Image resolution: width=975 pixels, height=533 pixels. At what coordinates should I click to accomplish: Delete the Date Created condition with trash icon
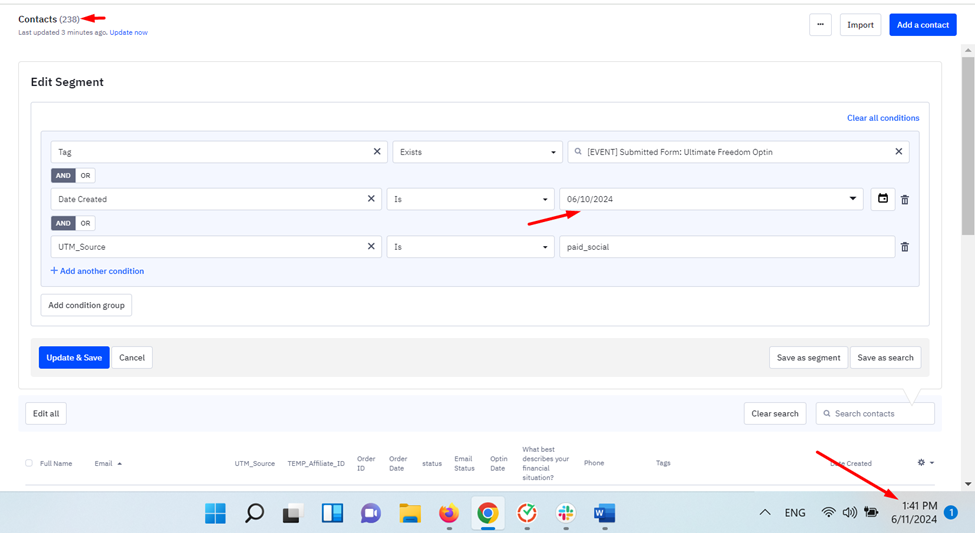click(905, 200)
